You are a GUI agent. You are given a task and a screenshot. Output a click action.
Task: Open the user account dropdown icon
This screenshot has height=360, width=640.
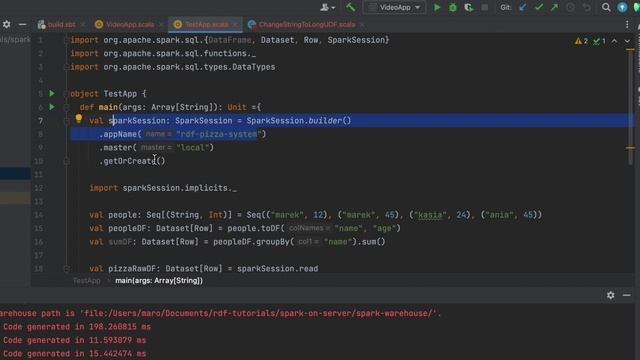[327, 7]
